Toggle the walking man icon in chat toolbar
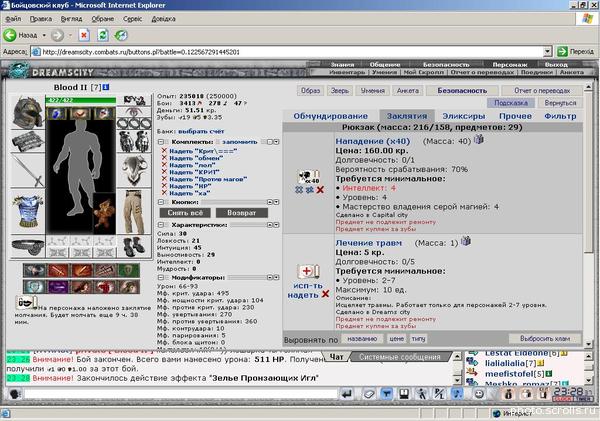This screenshot has height=421, width=600. [422, 393]
